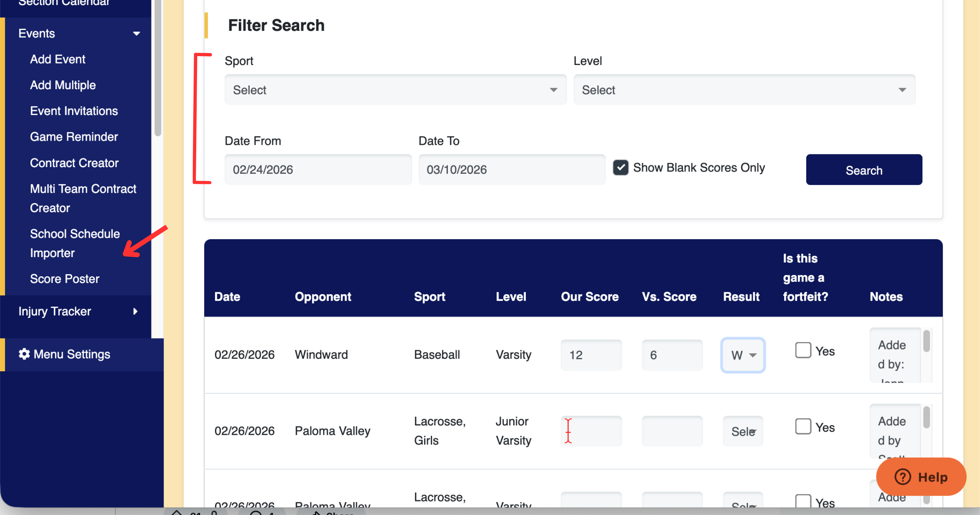Open the Contract Creator item

tap(74, 163)
